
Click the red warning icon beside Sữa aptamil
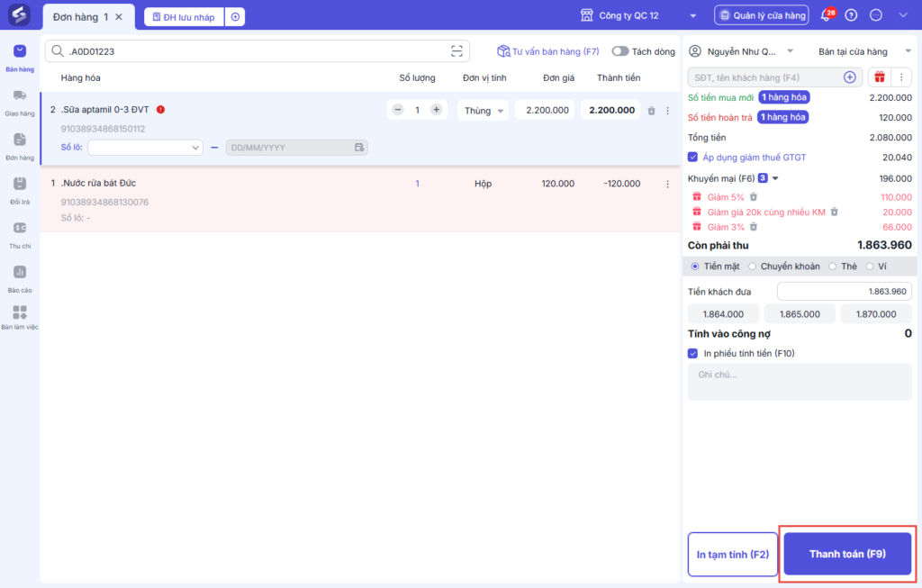pyautogui.click(x=160, y=109)
